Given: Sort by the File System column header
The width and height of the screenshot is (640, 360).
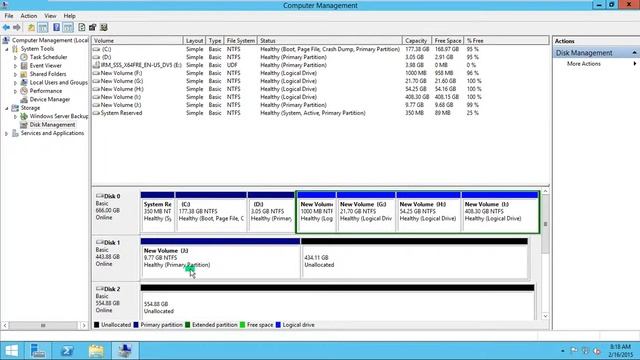Looking at the screenshot, I should (240, 41).
